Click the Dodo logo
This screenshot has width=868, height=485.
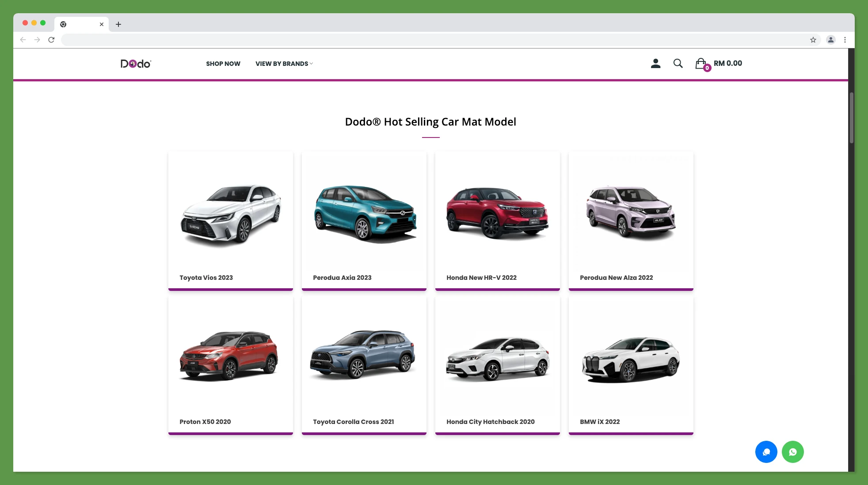click(136, 64)
